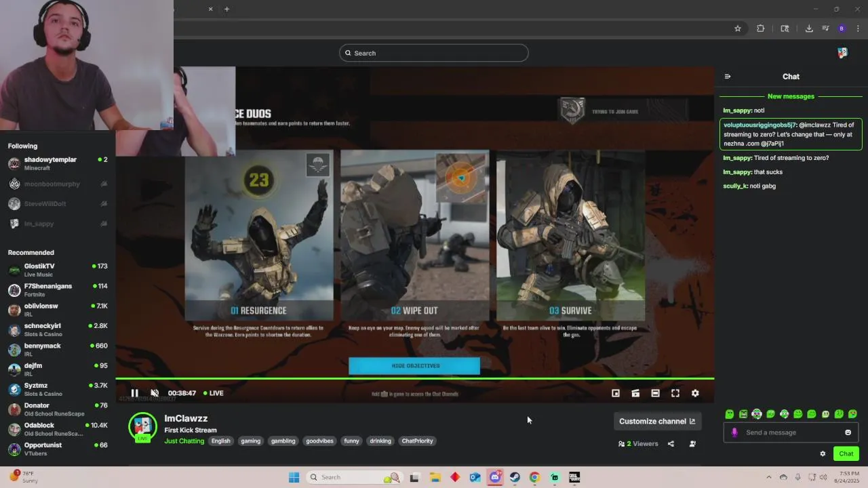Click the purple microphone icon in chat box
Image resolution: width=868 pixels, height=488 pixels.
[734, 432]
